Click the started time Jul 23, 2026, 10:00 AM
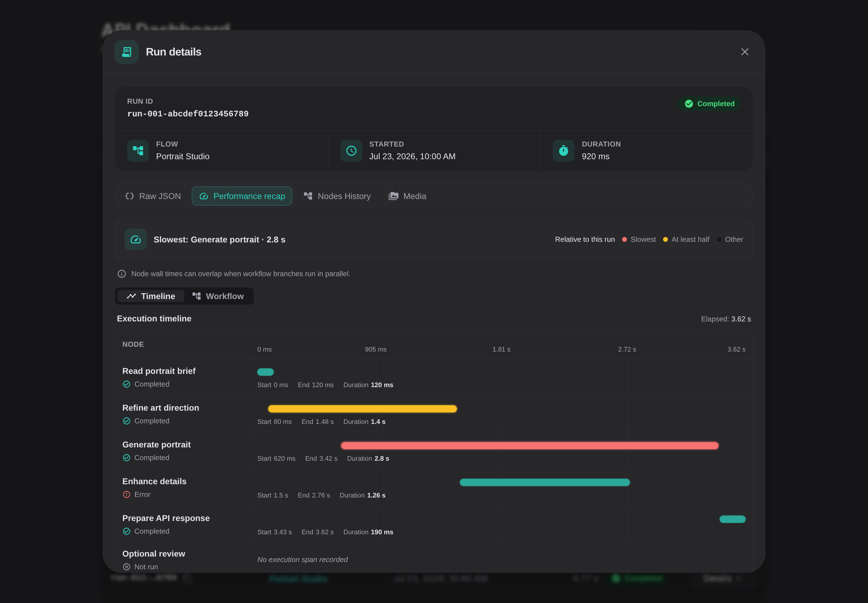The width and height of the screenshot is (868, 603). point(412,156)
